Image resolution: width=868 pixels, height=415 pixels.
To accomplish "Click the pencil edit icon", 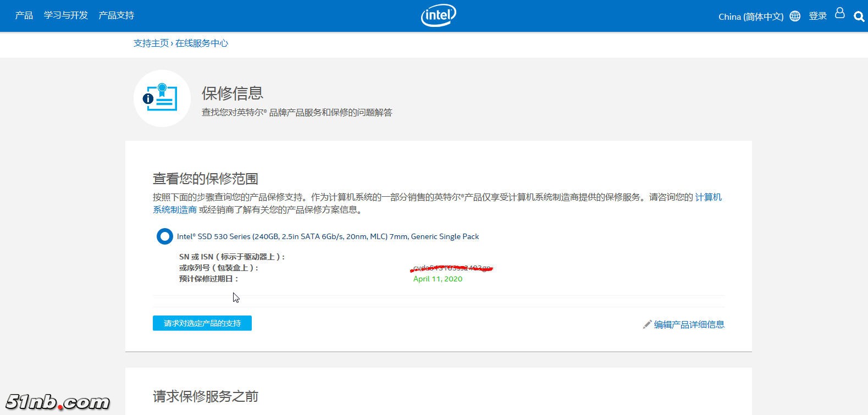I will 647,324.
